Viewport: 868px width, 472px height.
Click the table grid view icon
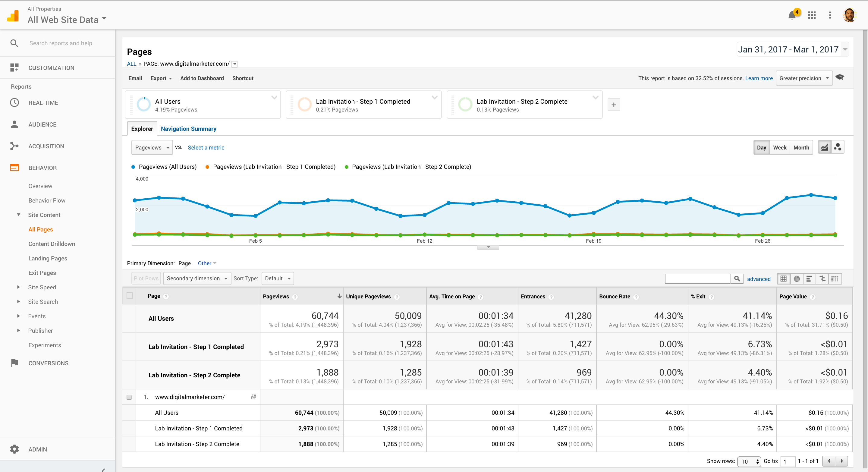(x=784, y=279)
